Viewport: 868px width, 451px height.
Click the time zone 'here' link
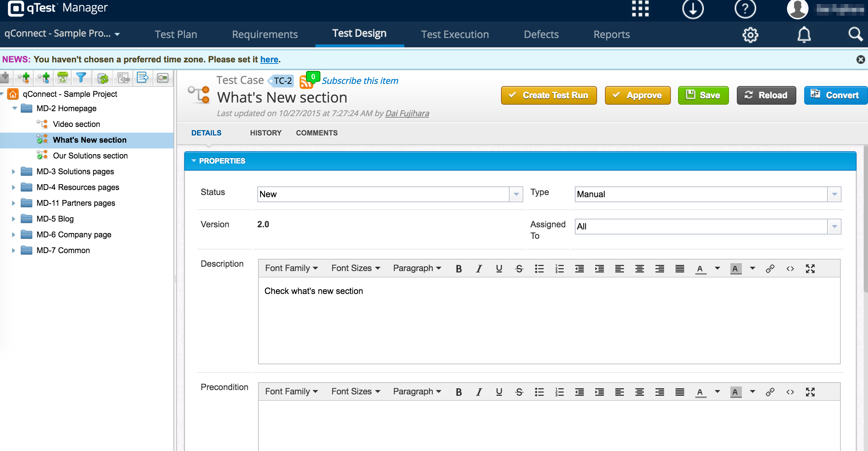point(269,60)
